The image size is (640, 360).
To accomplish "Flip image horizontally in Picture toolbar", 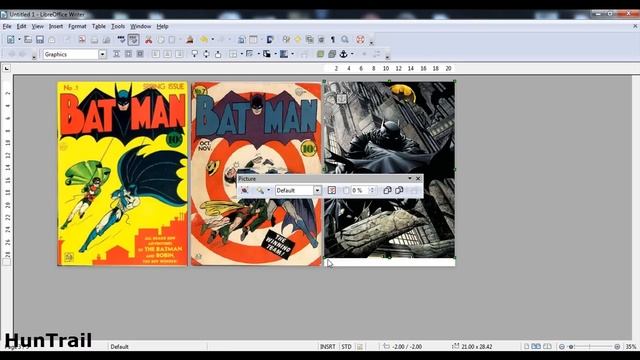I will 387,190.
